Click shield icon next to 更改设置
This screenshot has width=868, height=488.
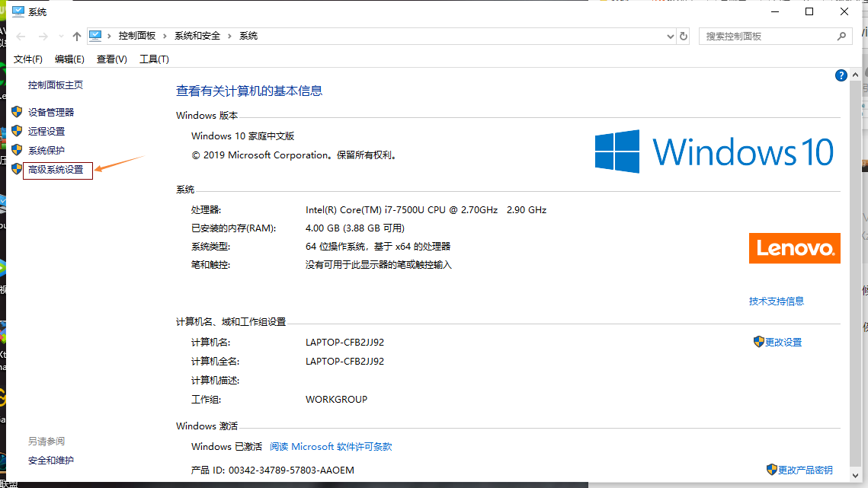pyautogui.click(x=758, y=342)
